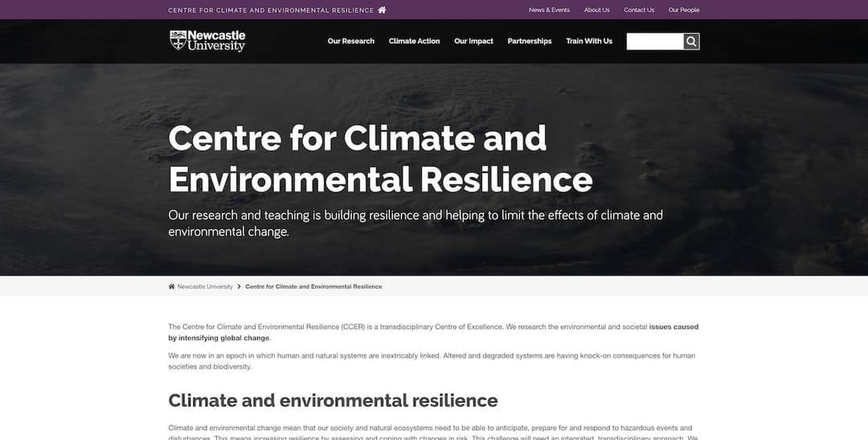Click the Newcastle University logo
868x440 pixels.
click(x=207, y=41)
